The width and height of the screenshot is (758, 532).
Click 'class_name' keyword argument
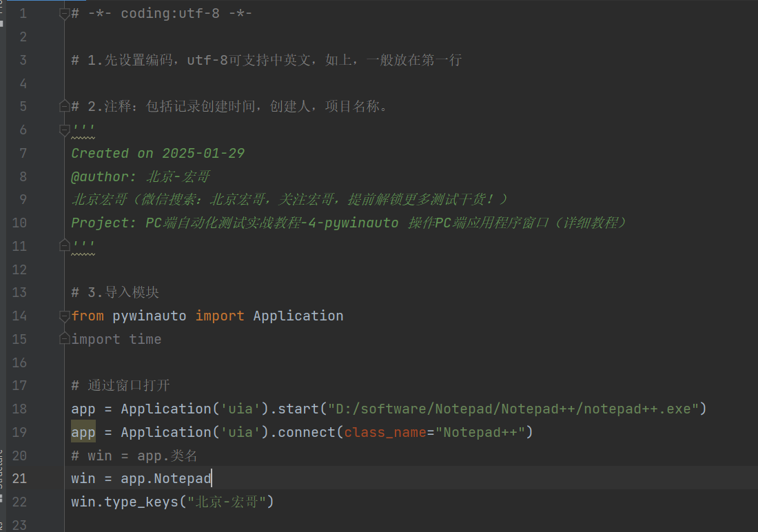click(x=385, y=432)
